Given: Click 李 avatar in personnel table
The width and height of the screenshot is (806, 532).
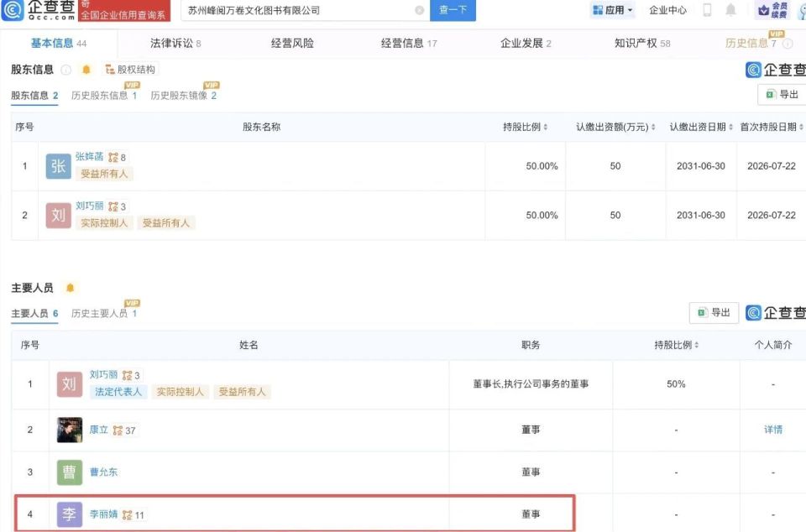Looking at the screenshot, I should coord(70,514).
